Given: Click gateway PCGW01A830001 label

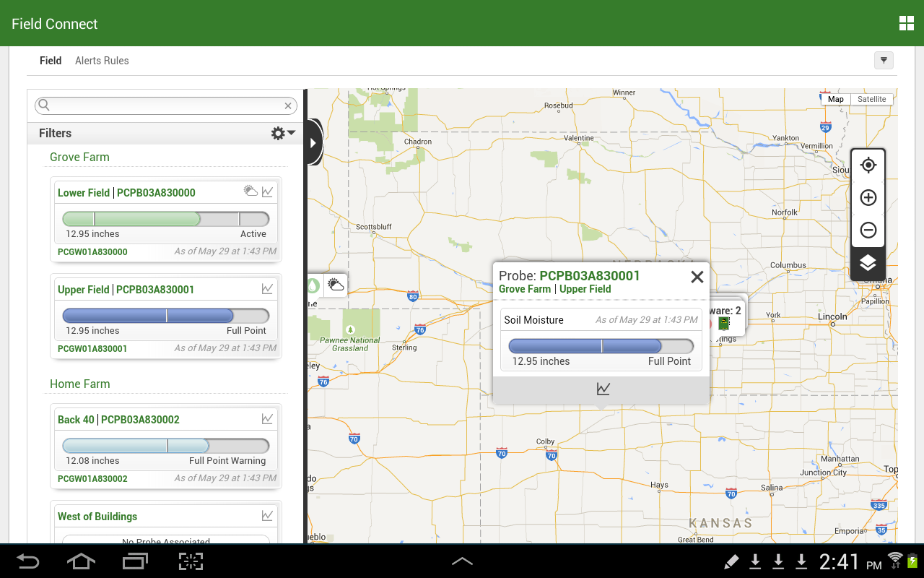Looking at the screenshot, I should (x=92, y=349).
